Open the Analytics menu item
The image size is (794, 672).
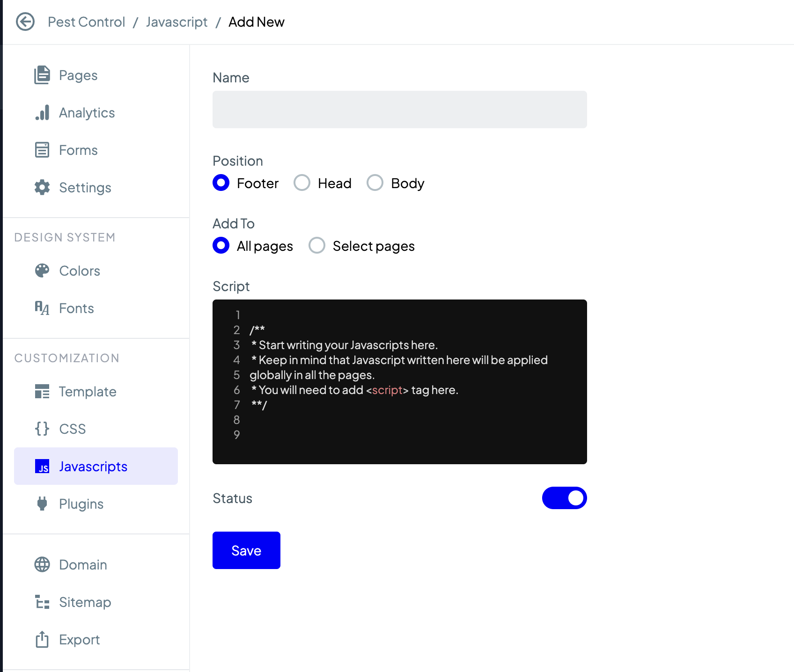87,113
